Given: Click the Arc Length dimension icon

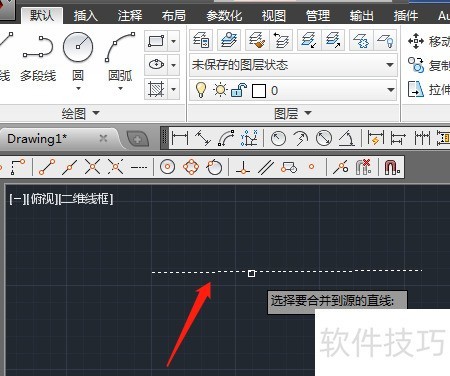Looking at the screenshot, I should tap(226, 138).
